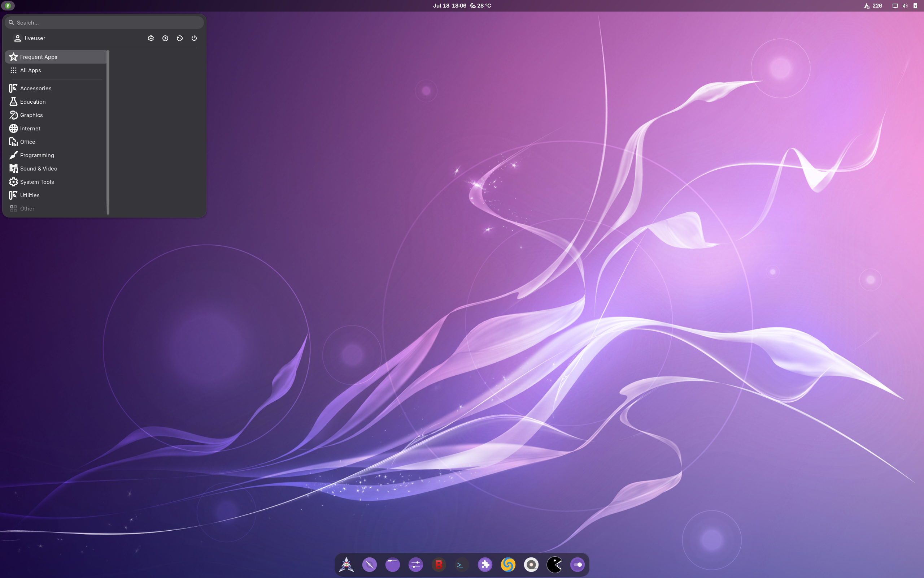Click the log out arrow icon

[x=165, y=38]
